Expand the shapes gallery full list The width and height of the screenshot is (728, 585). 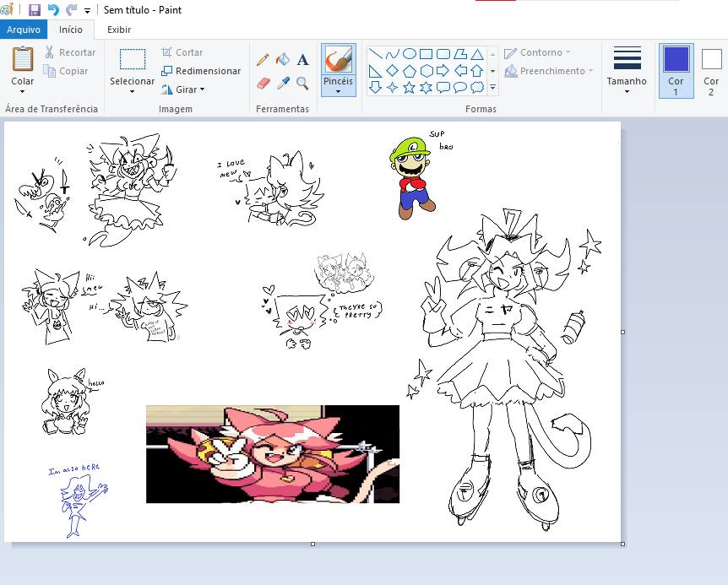coord(492,87)
